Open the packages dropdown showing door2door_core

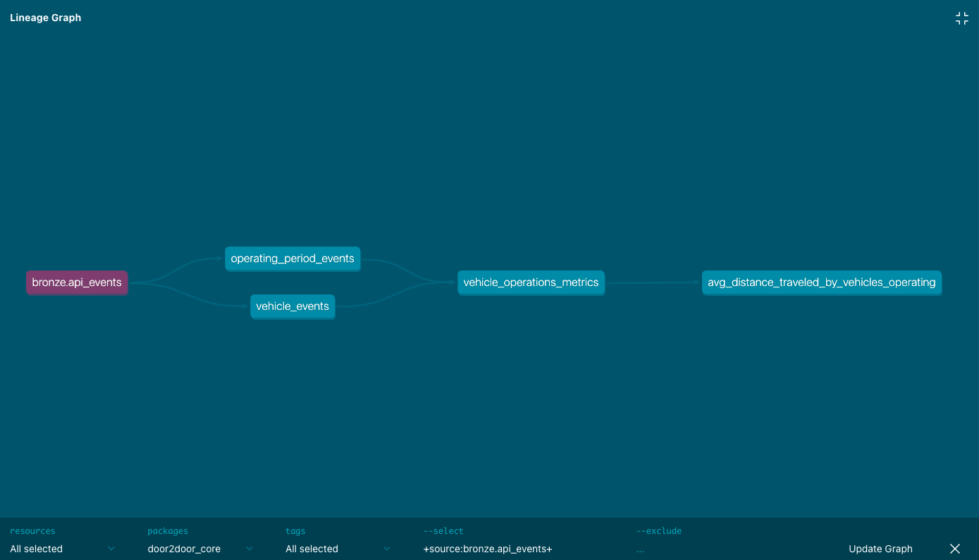(x=200, y=549)
